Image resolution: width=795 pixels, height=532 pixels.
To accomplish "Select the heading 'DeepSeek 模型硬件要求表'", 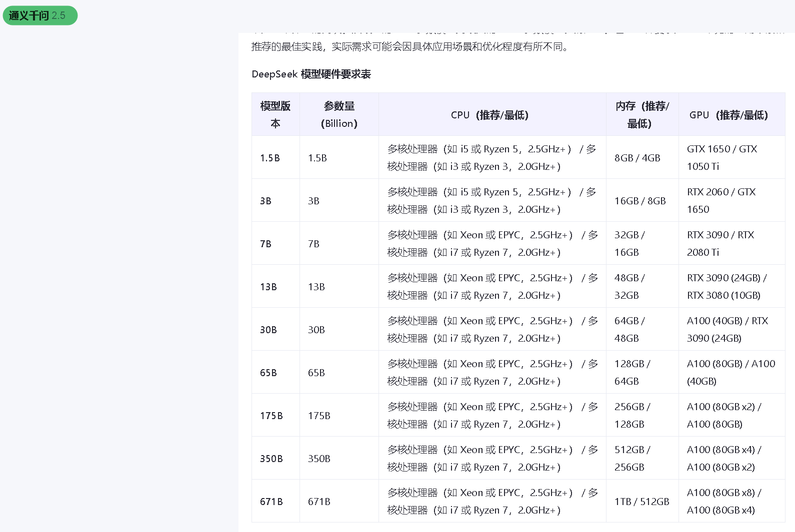I will (311, 74).
